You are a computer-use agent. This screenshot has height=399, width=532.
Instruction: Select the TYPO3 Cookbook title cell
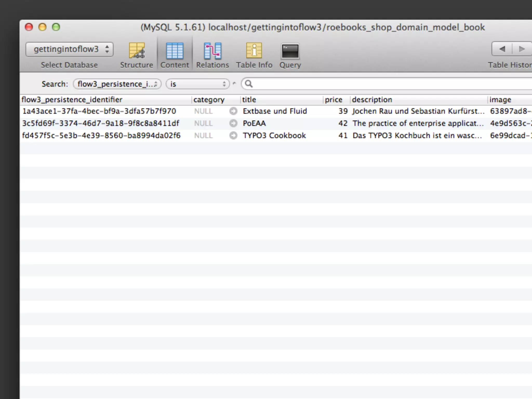274,136
